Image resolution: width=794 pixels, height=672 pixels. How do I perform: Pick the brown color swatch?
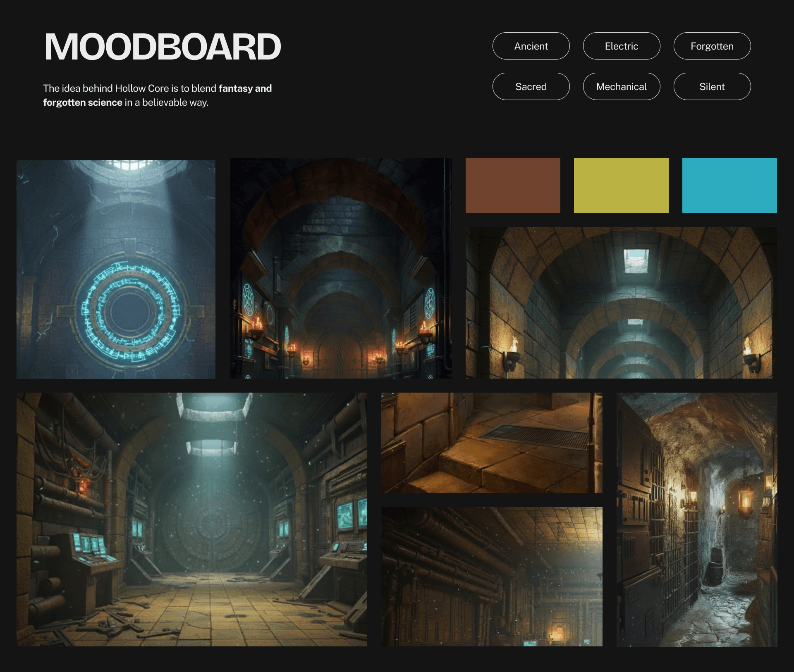[x=512, y=186]
